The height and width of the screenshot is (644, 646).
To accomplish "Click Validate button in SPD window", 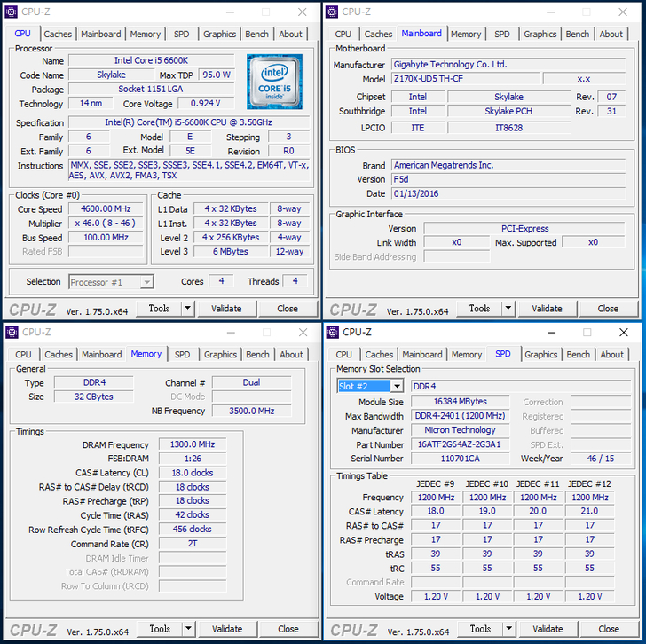I will click(x=548, y=629).
